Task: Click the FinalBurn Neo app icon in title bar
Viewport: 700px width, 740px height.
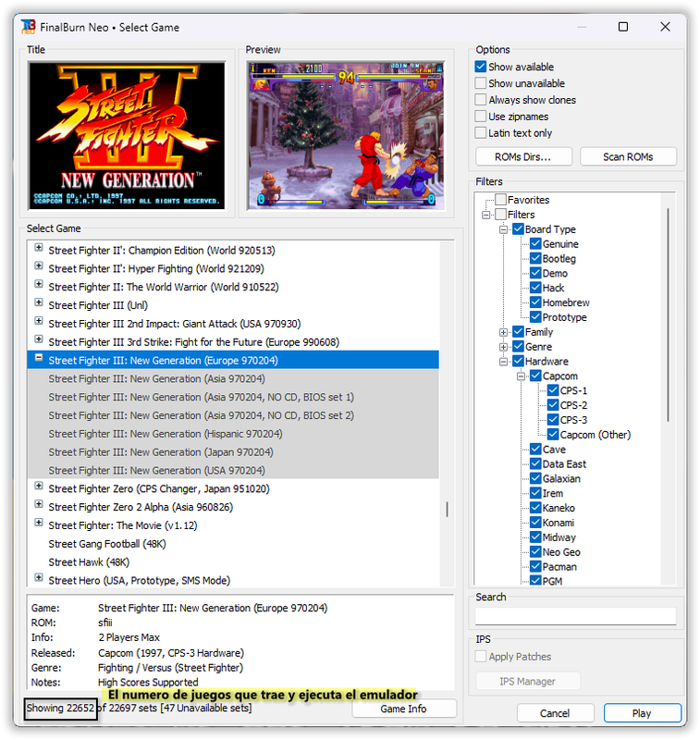Action: (29, 27)
